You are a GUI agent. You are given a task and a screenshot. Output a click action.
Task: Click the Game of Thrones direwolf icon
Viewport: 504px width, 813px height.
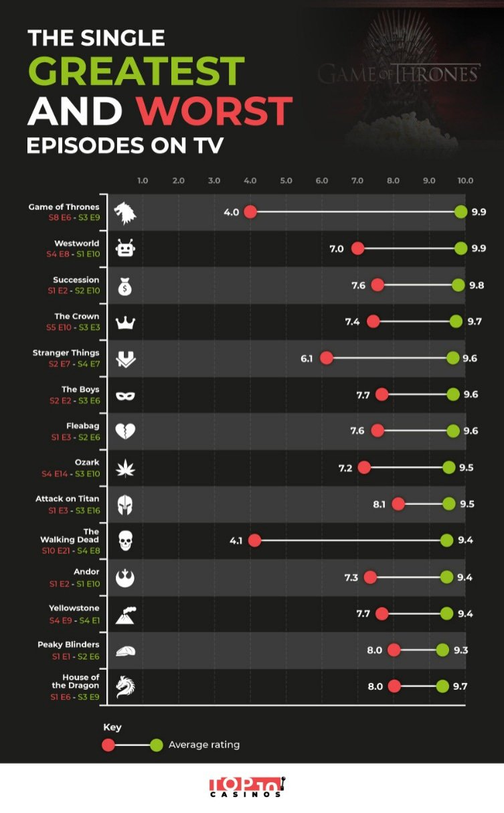(125, 213)
